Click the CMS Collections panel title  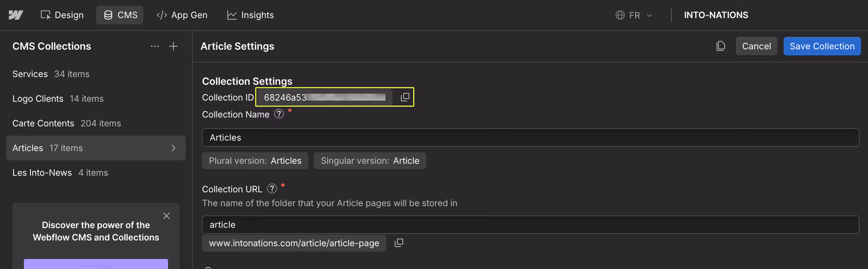52,46
